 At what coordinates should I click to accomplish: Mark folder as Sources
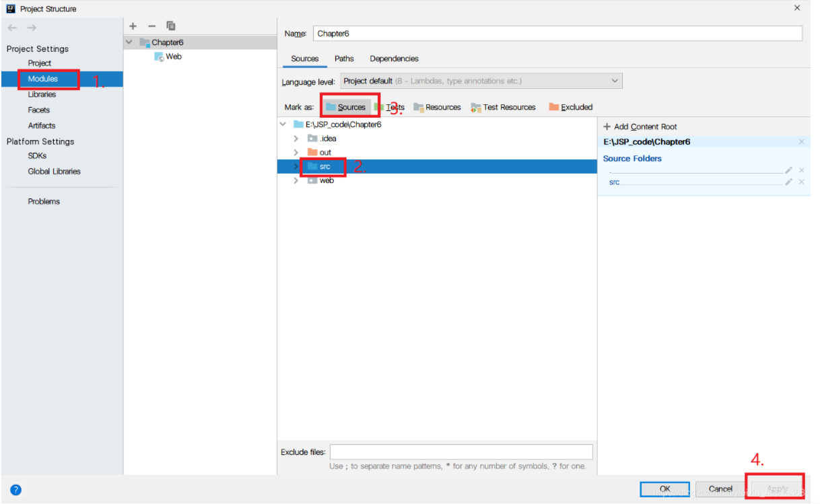tap(346, 107)
